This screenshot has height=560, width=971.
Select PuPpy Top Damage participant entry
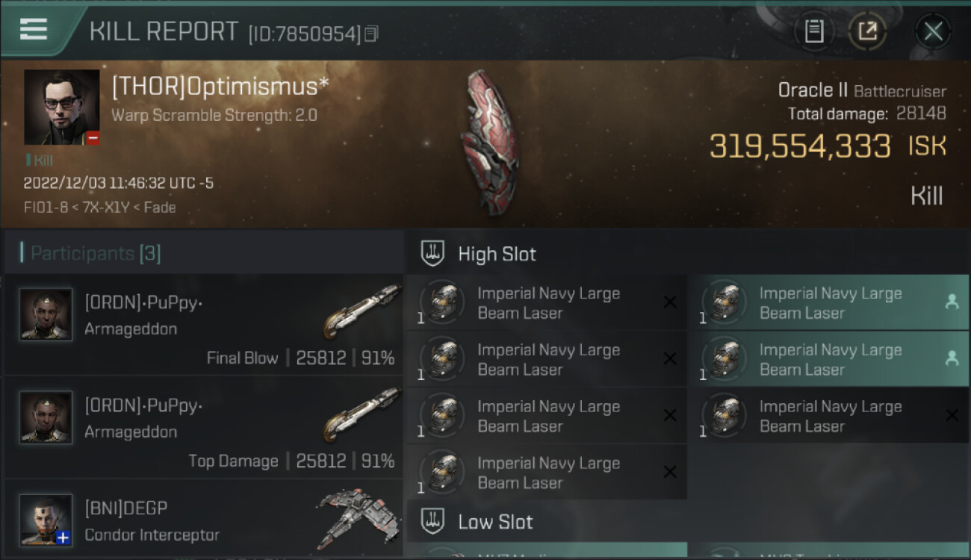click(x=204, y=427)
